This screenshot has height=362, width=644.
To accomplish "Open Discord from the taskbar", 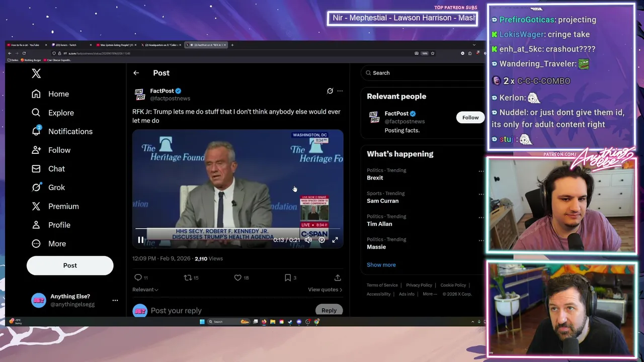I will pyautogui.click(x=299, y=322).
